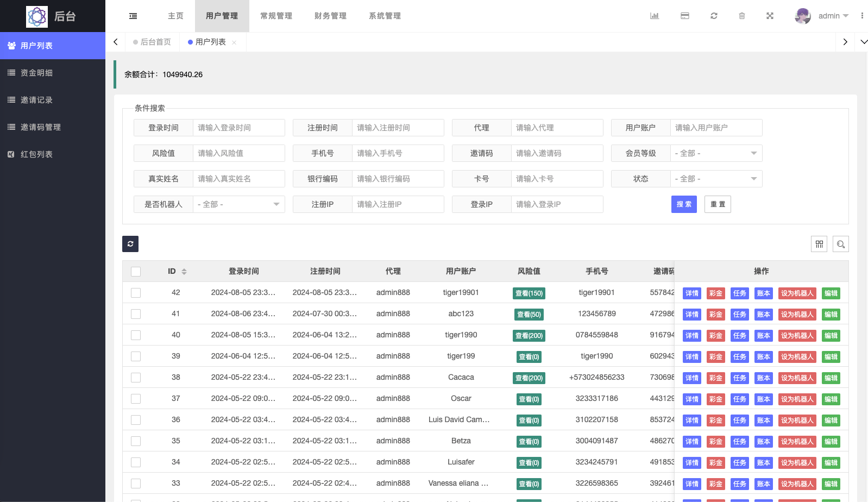The height and width of the screenshot is (502, 868).
Task: Click 设为机器人 for user tiger19901
Action: (x=797, y=293)
